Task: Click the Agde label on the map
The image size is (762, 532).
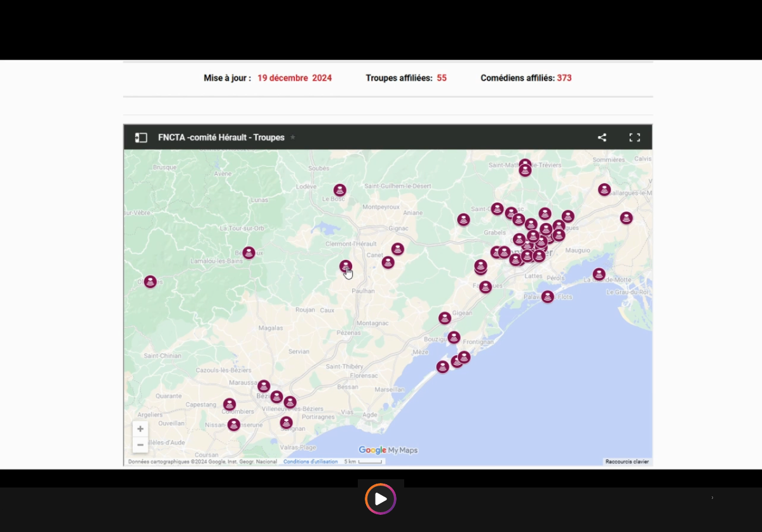Action: (x=370, y=415)
